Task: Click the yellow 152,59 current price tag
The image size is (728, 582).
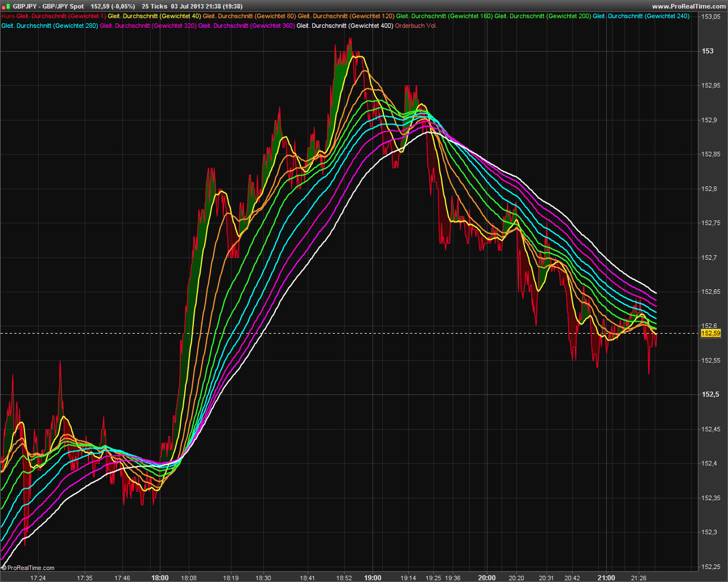Action: pos(711,333)
